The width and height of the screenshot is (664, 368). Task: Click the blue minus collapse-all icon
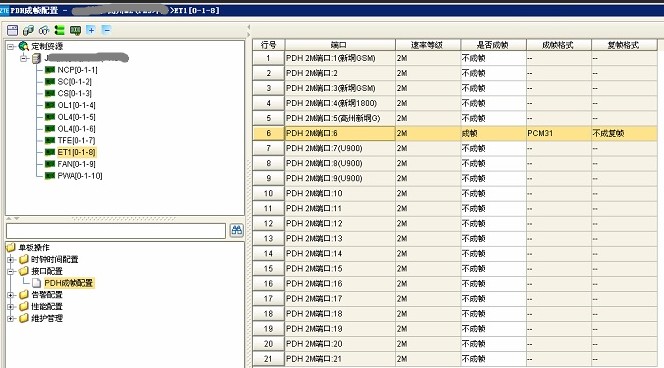106,30
